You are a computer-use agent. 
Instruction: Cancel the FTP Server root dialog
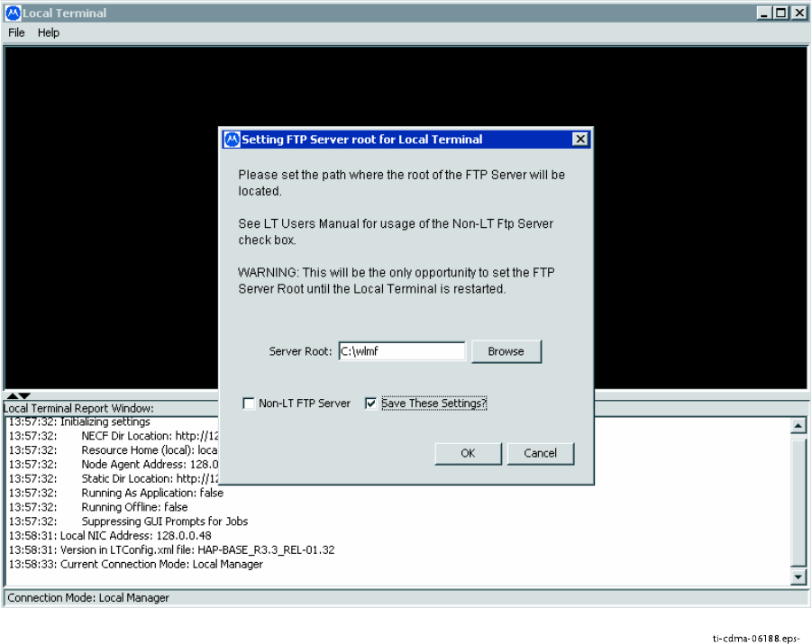pyautogui.click(x=540, y=453)
